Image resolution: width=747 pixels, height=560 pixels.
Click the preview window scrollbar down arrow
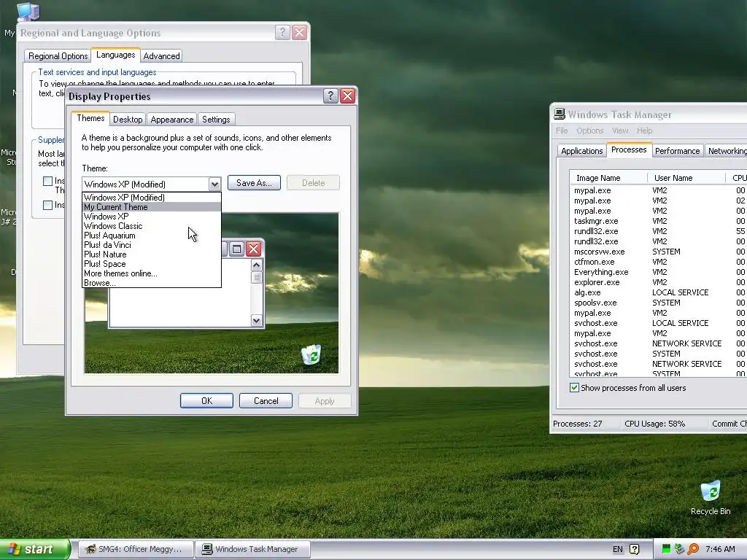click(256, 321)
